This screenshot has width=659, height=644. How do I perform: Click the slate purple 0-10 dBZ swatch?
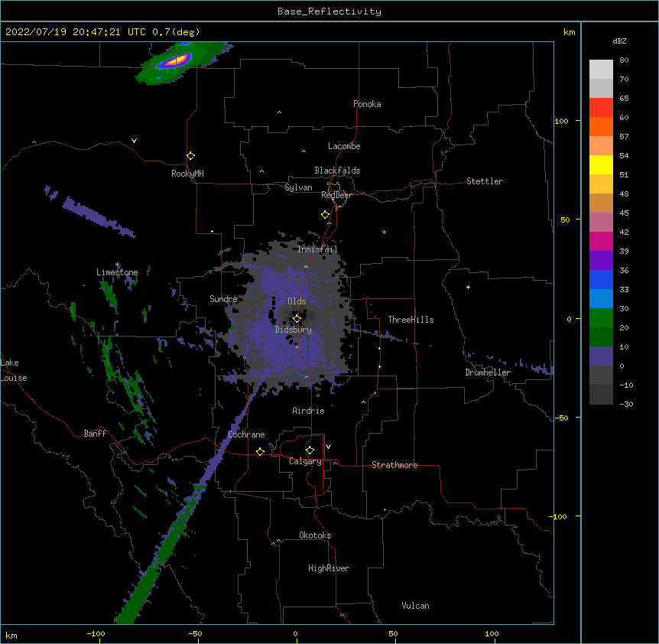tap(601, 356)
